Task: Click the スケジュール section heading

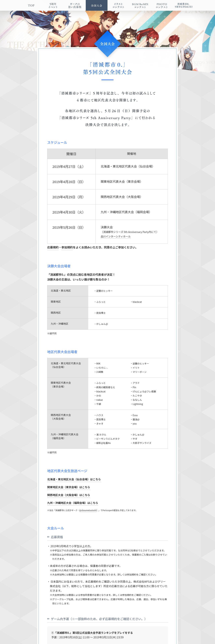Action: [57, 142]
